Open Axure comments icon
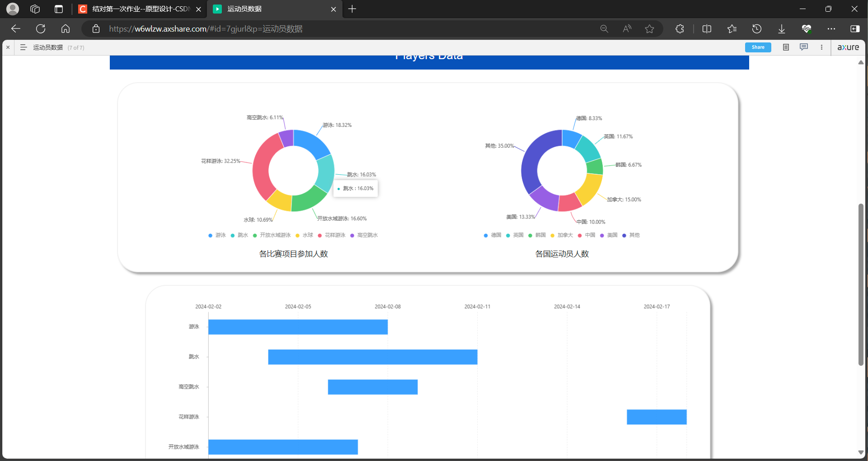Screen dimensions: 868x461 click(x=803, y=47)
